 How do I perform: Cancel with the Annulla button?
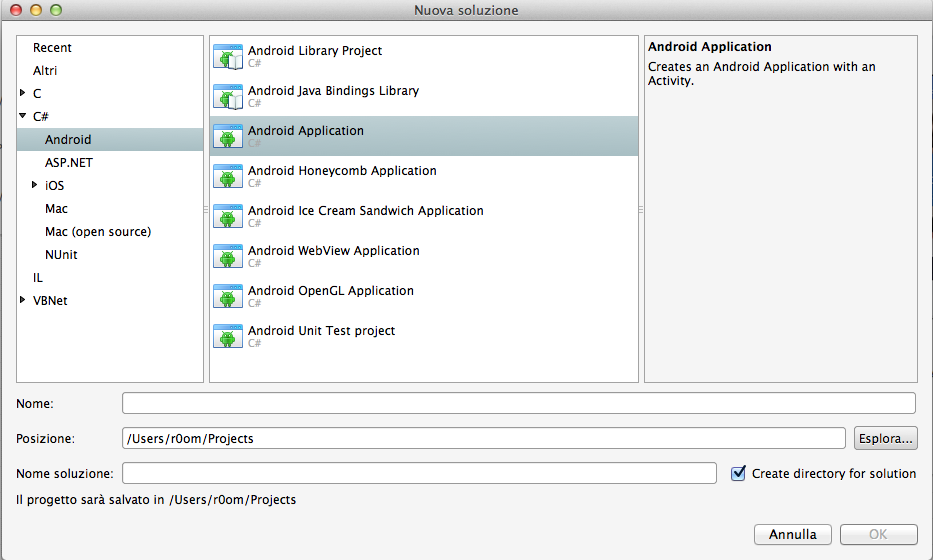tap(793, 534)
